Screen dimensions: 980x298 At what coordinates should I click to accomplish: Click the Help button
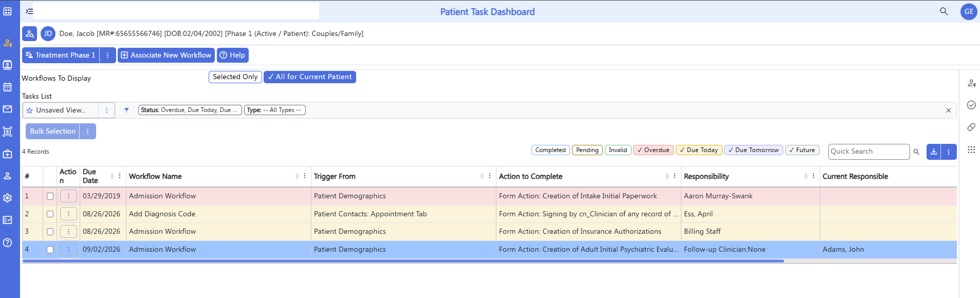(233, 55)
